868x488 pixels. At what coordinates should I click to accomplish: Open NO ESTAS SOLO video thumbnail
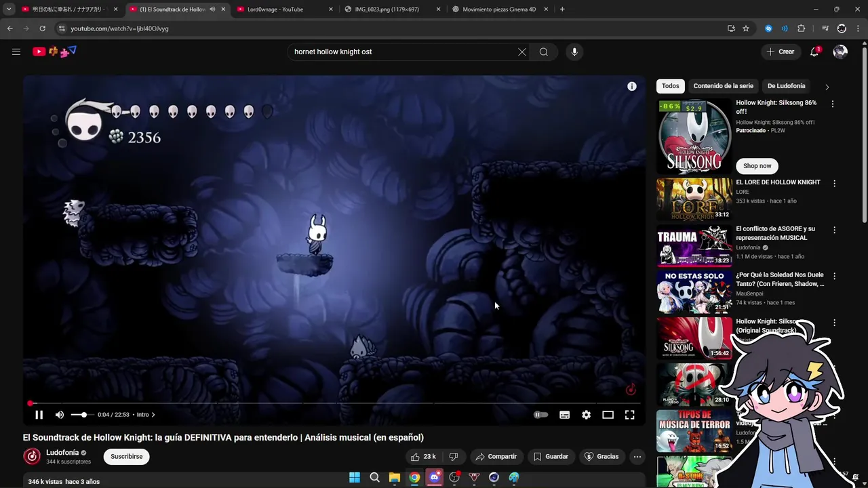694,292
